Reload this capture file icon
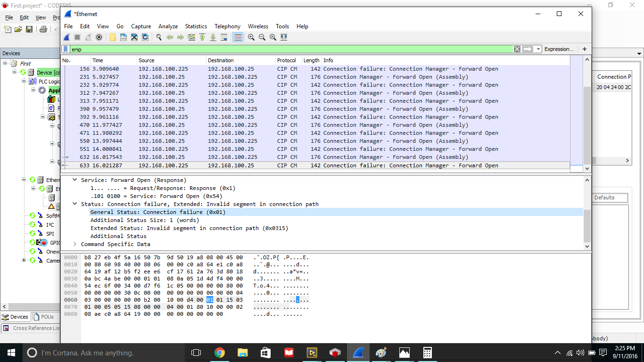644x362 pixels. (145, 37)
